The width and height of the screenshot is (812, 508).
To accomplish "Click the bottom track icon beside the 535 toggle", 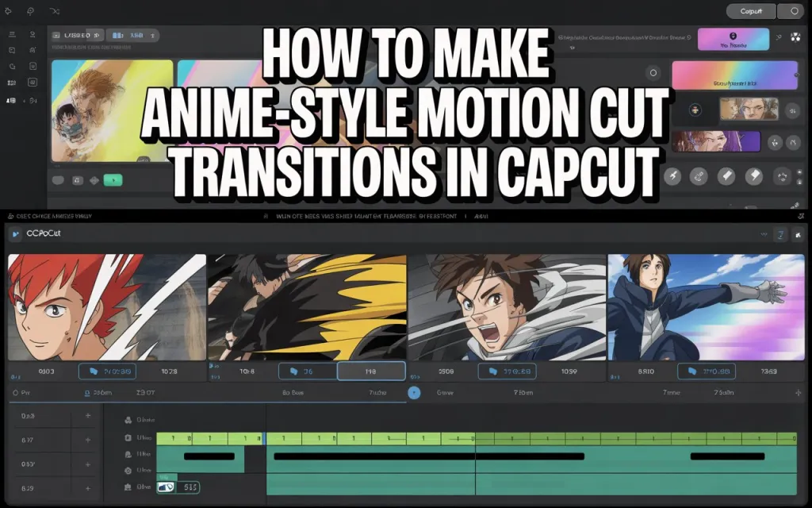I will [128, 487].
